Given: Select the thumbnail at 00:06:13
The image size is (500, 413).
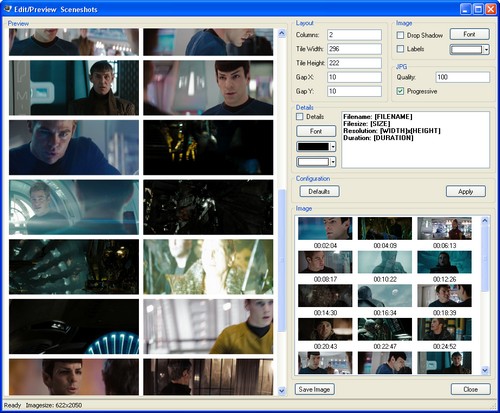Looking at the screenshot, I should pos(444,229).
